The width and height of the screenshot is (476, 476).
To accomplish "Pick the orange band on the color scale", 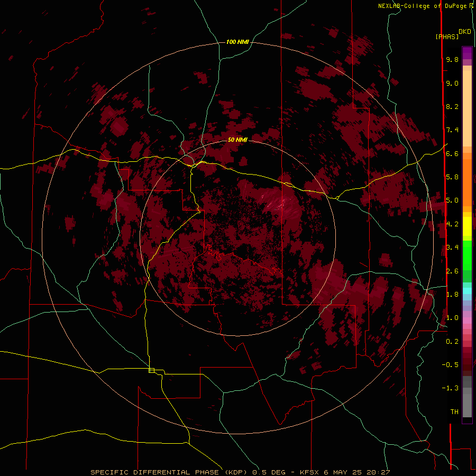I will pos(467,183).
